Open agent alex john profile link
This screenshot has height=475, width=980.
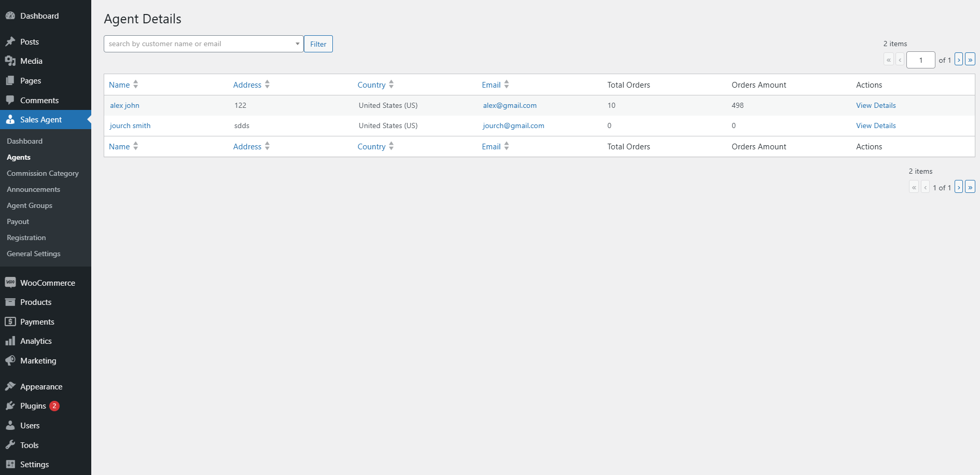124,105
